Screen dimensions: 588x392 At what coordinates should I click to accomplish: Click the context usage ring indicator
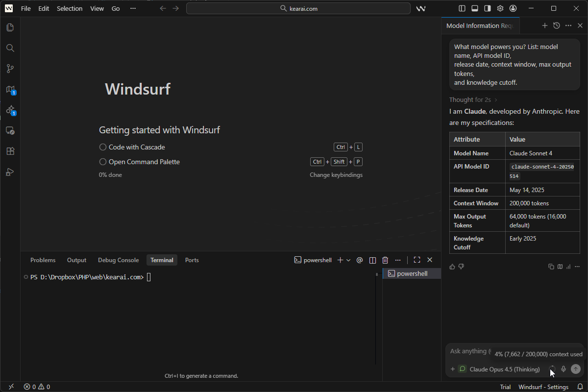point(552,369)
